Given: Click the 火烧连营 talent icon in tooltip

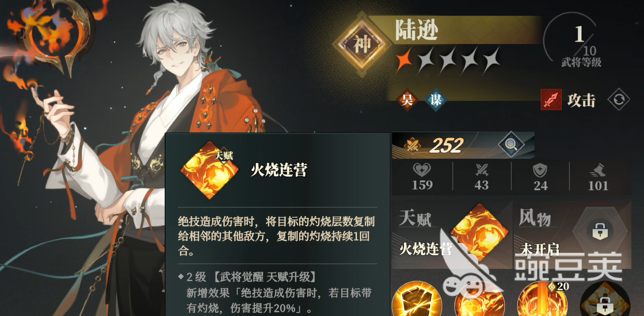Looking at the screenshot, I should coord(209,169).
